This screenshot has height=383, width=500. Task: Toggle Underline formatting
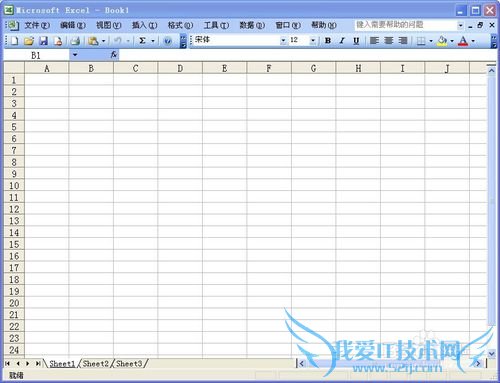coord(356,41)
